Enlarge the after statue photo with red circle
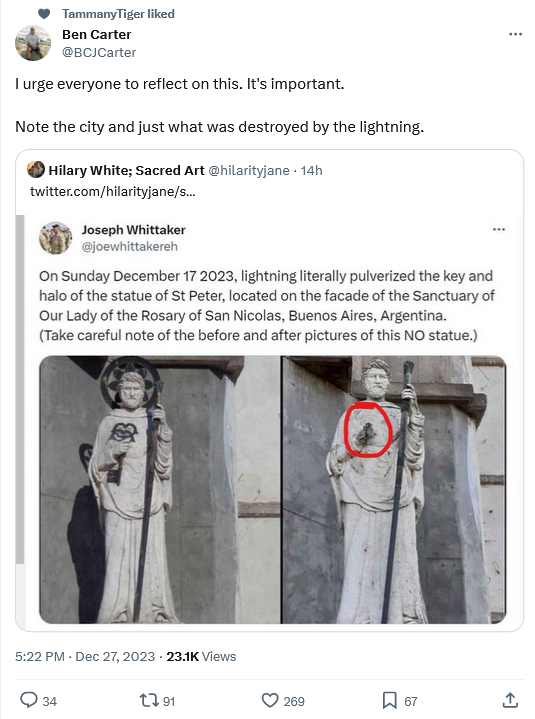This screenshot has height=719, width=535. click(x=394, y=489)
